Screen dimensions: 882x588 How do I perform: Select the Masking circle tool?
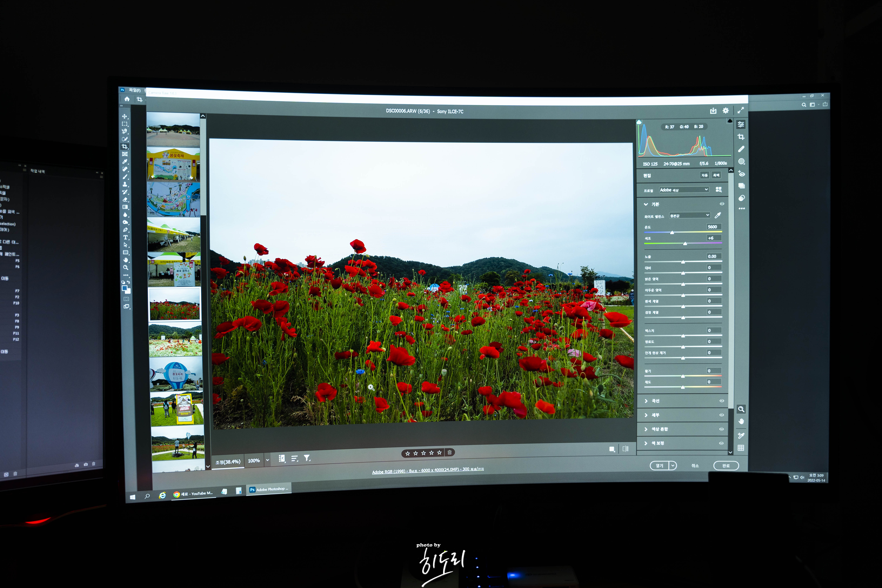coord(741,162)
